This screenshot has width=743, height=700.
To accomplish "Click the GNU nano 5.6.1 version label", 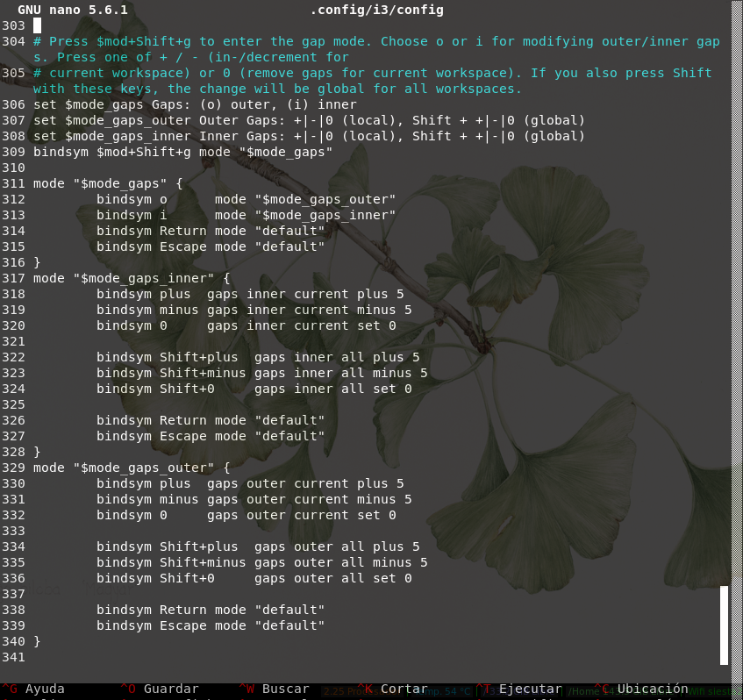I will pos(73,10).
